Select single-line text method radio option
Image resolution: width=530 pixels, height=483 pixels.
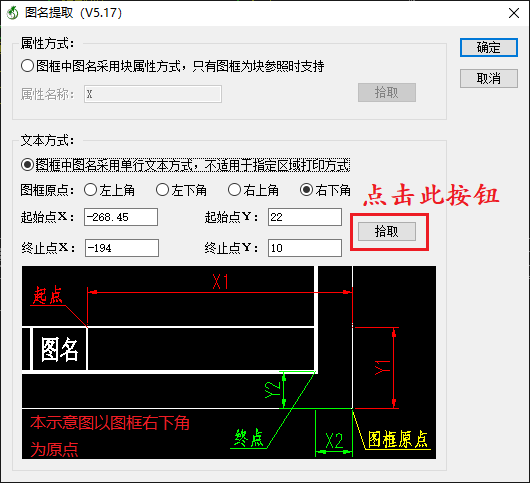(x=27, y=165)
